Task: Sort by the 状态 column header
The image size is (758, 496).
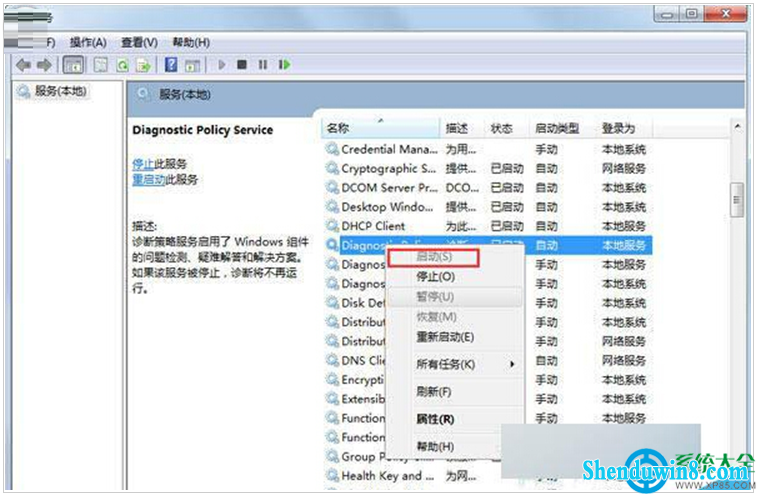Action: pyautogui.click(x=506, y=128)
